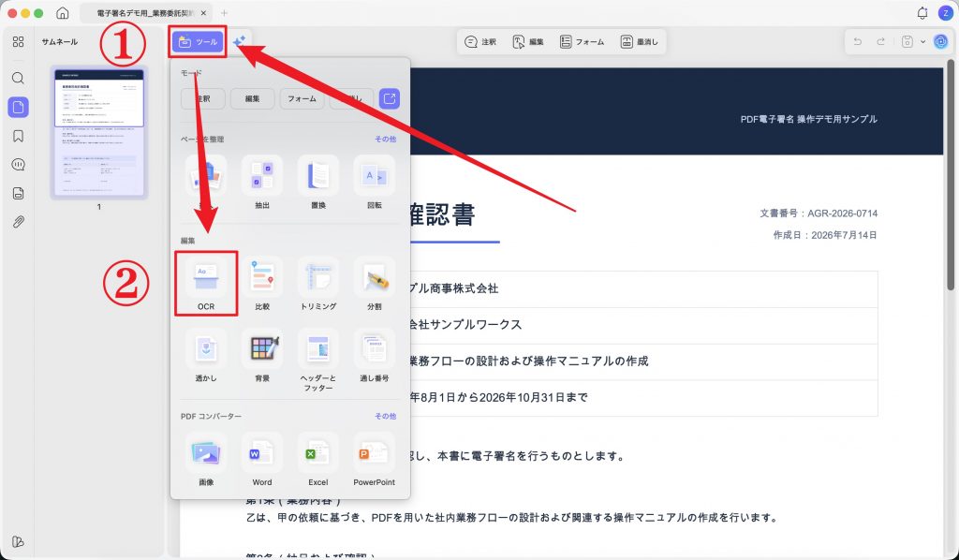
Task: Select 編集 mode in the tools panel
Action: click(x=252, y=98)
